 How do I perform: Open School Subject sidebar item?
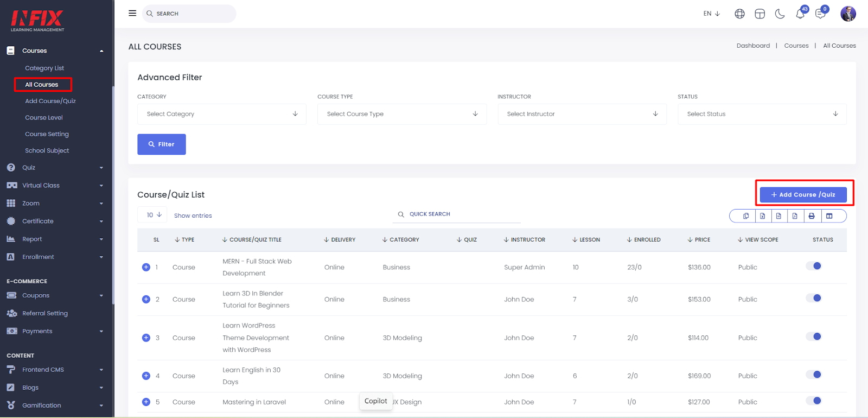[x=47, y=151]
